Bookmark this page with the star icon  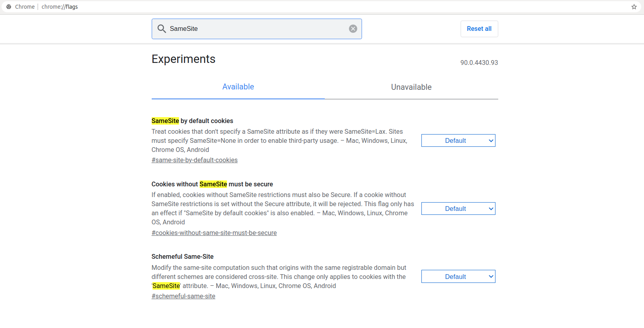pyautogui.click(x=634, y=7)
